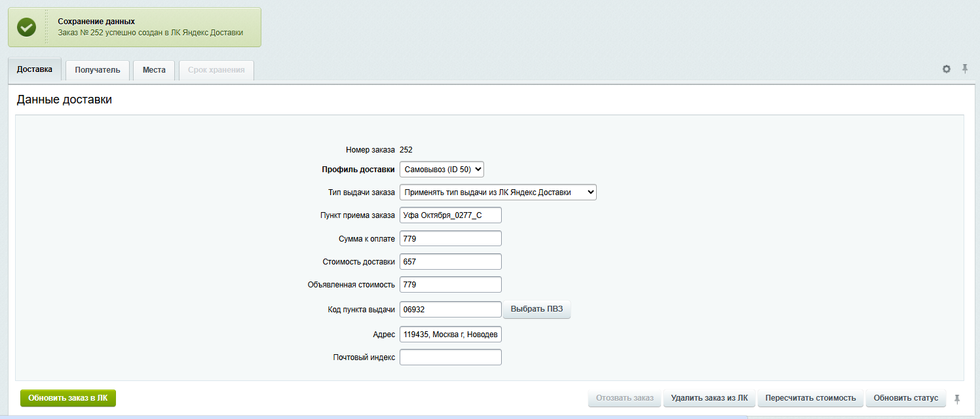This screenshot has height=419, width=980.
Task: Click the pin icon beside the gear
Action: click(965, 69)
